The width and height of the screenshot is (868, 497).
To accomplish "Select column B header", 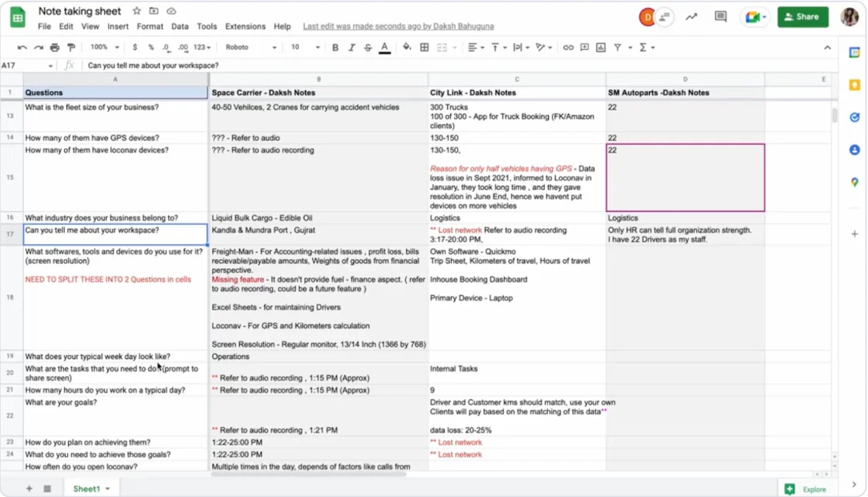I will coord(318,79).
